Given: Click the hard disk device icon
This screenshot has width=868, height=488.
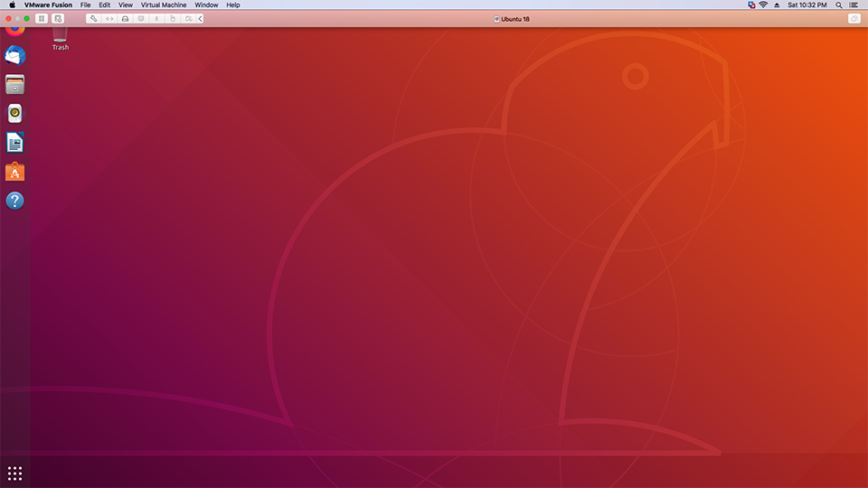Looking at the screenshot, I should (x=125, y=19).
